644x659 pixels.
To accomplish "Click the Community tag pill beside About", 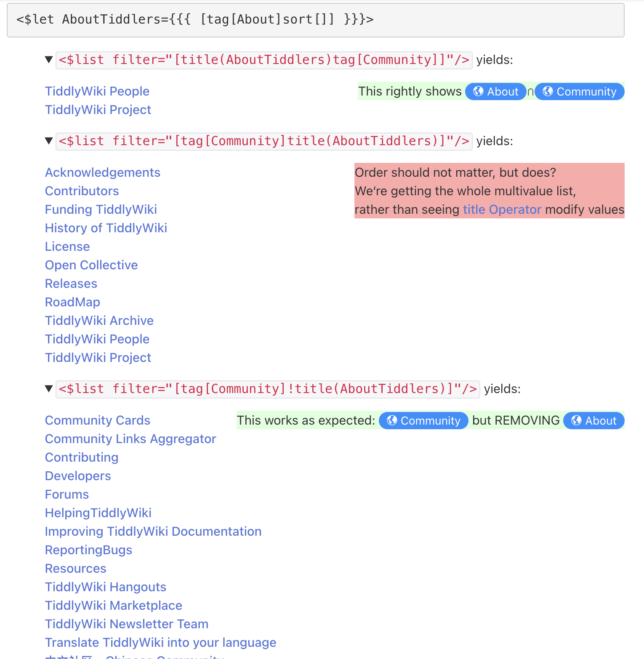I will 579,92.
